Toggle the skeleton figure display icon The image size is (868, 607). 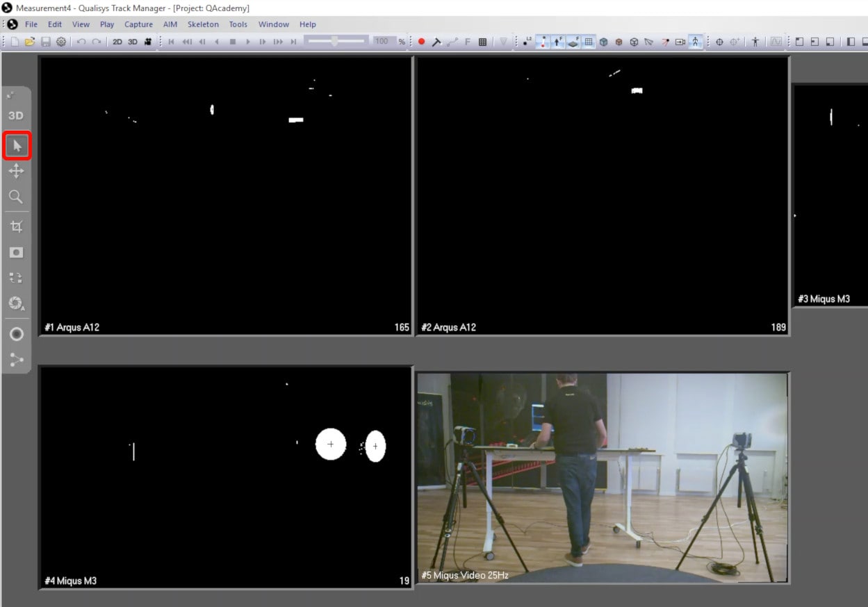coord(695,42)
